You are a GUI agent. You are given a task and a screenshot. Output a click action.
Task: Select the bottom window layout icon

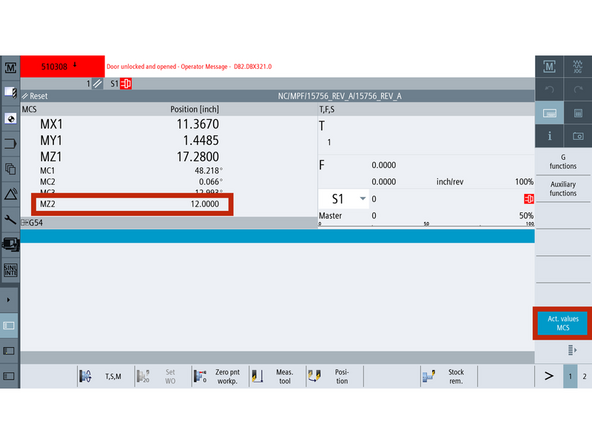tap(9, 376)
